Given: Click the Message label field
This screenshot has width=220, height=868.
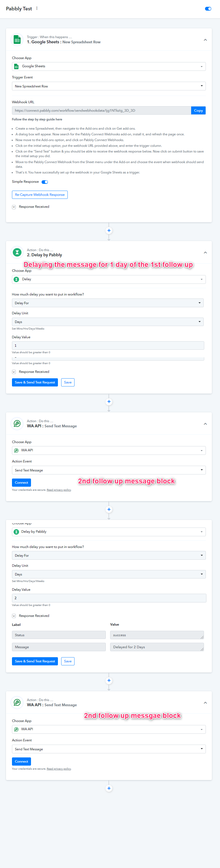Looking at the screenshot, I should click(x=59, y=647).
